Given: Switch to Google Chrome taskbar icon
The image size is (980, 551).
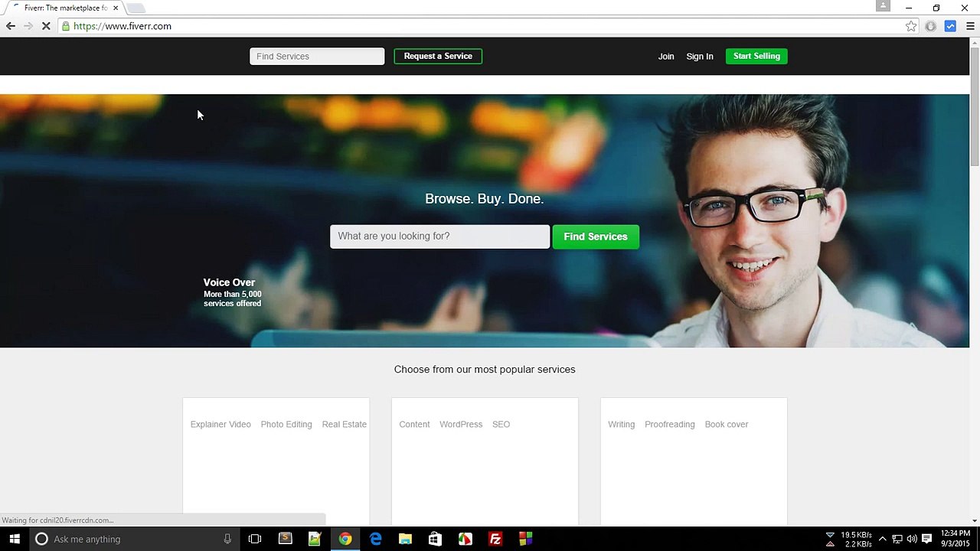Looking at the screenshot, I should [345, 539].
